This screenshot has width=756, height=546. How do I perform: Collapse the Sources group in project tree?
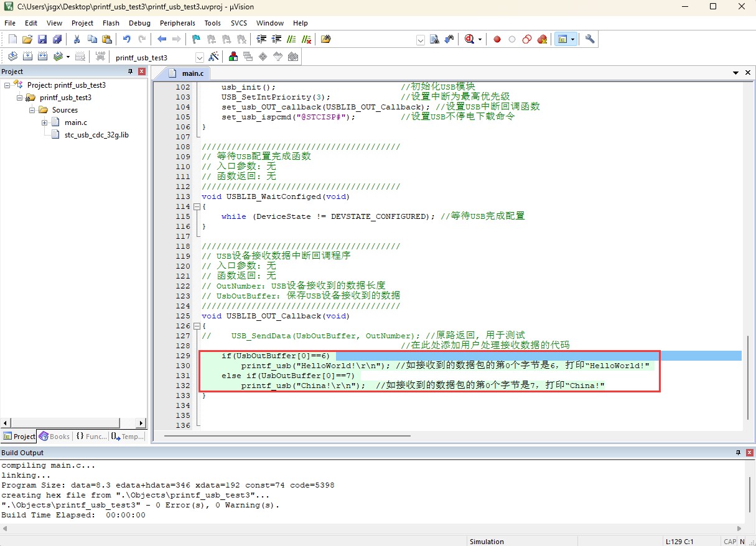pos(32,110)
